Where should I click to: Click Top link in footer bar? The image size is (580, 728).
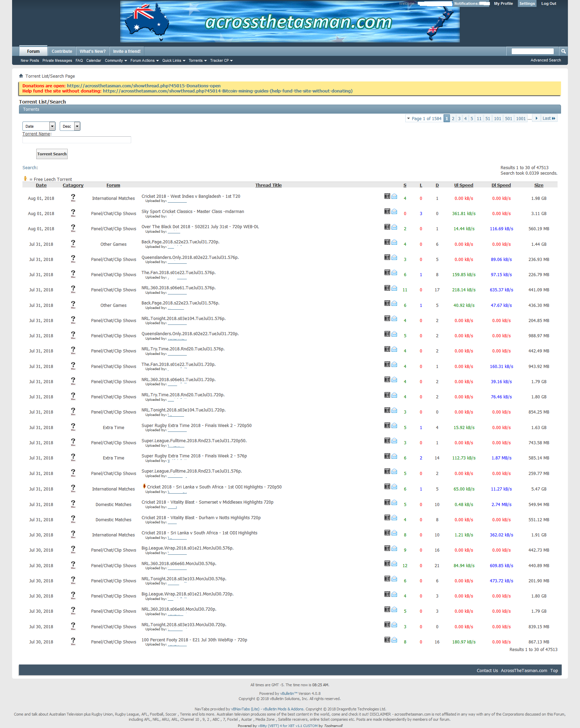tap(554, 671)
